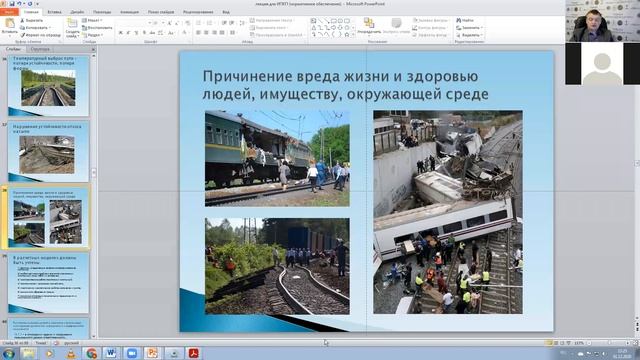Open Word from the taskbar
640x360 pixels.
111,353
